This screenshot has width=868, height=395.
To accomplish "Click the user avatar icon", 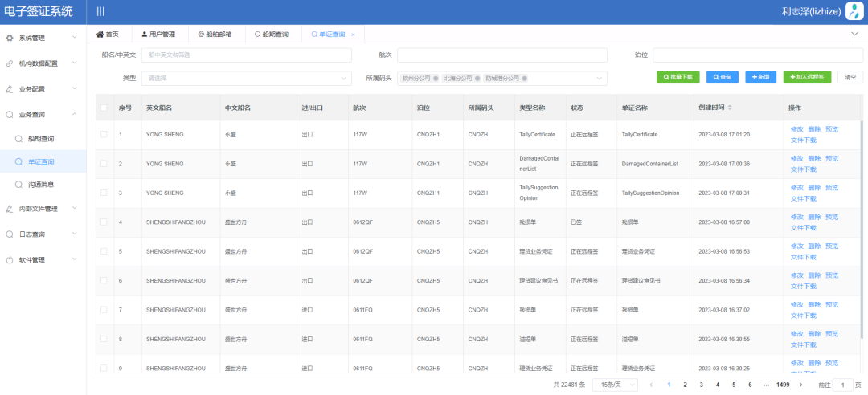I will pyautogui.click(x=856, y=11).
